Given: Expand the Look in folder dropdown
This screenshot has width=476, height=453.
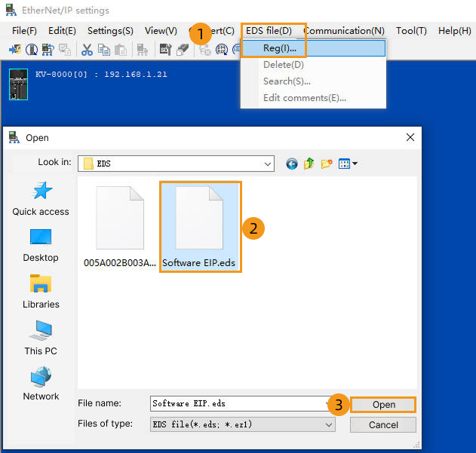Looking at the screenshot, I should pyautogui.click(x=268, y=164).
